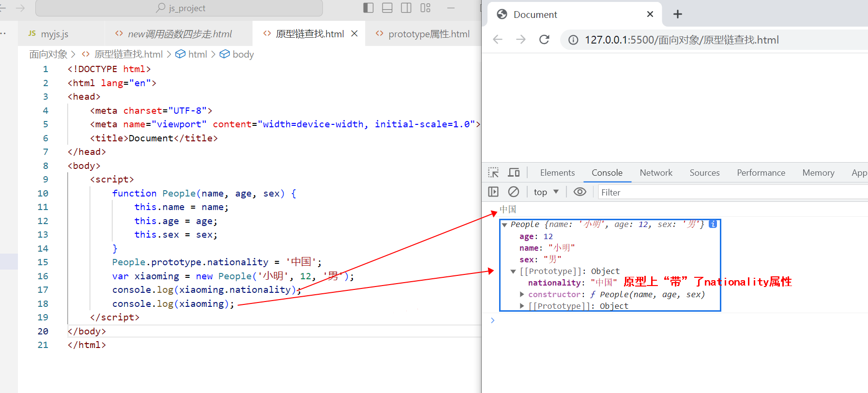Image resolution: width=868 pixels, height=393 pixels.
Task: Open the Console DevTools tab
Action: pos(607,173)
